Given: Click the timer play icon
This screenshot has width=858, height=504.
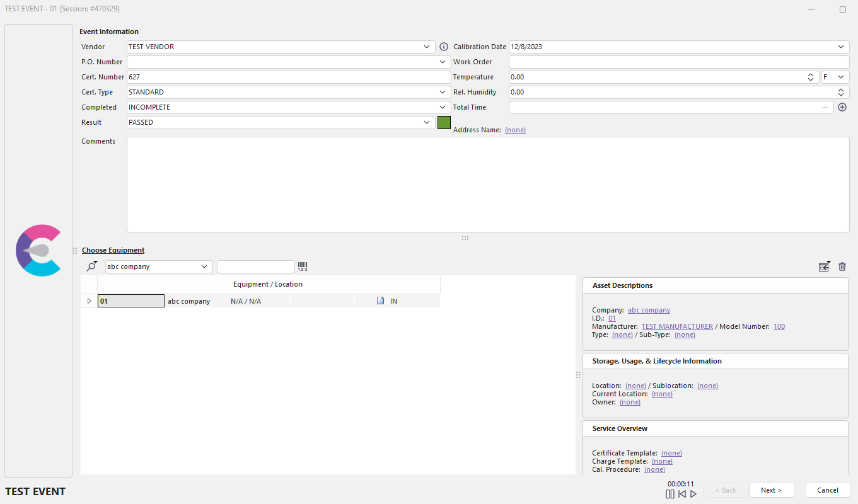Looking at the screenshot, I should (693, 494).
